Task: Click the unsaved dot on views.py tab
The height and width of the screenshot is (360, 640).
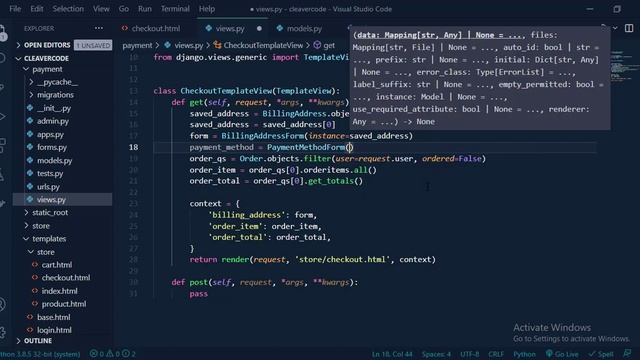Action: 259,29
